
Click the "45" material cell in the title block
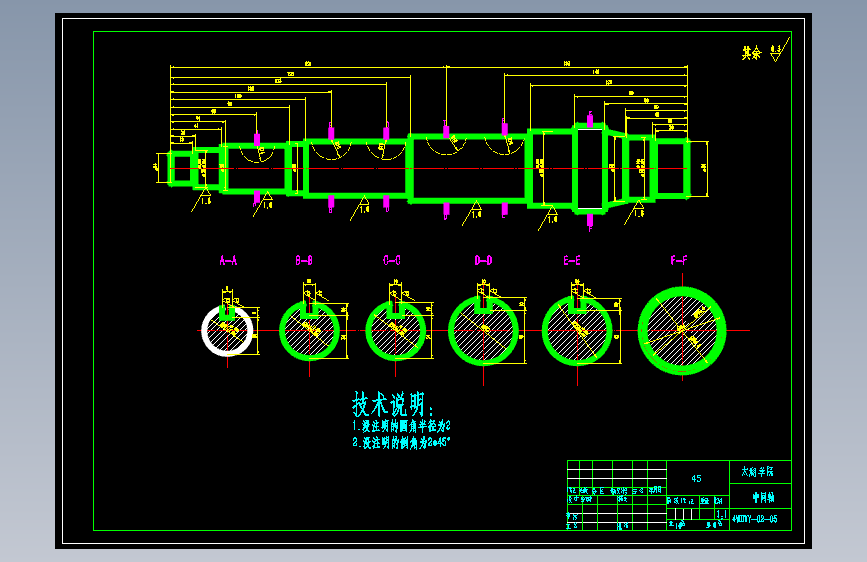(x=697, y=478)
